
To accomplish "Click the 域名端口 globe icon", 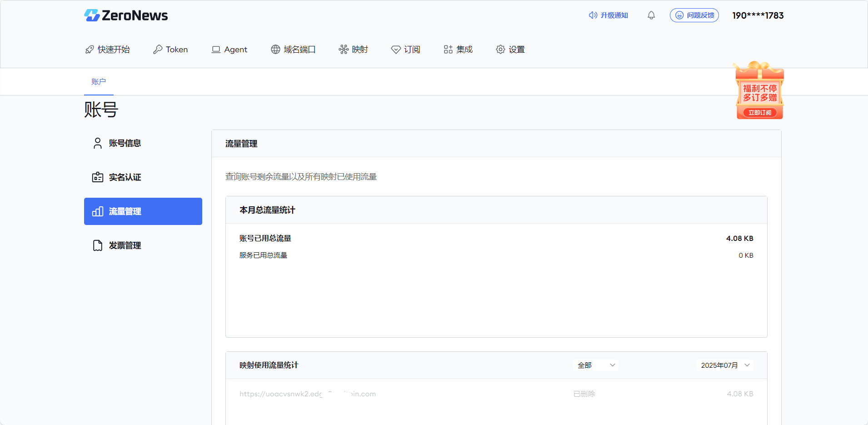I will click(x=275, y=50).
